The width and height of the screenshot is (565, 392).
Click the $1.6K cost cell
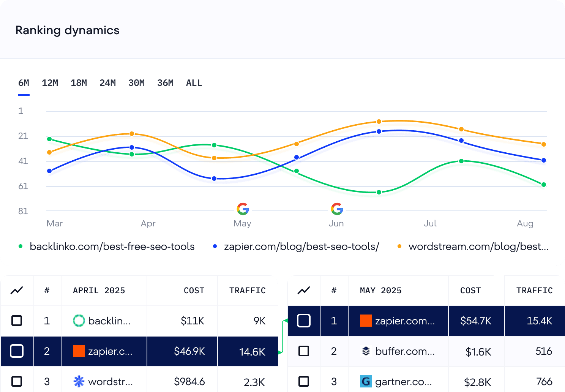click(478, 352)
